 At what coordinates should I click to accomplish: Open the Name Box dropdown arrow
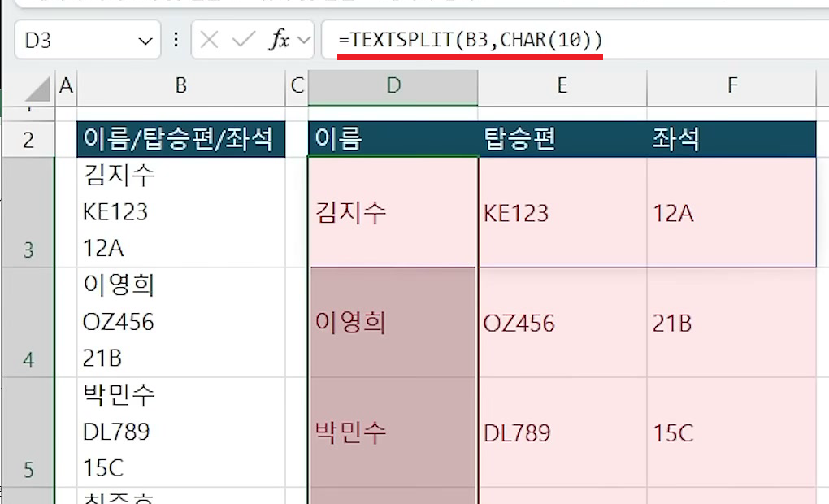tap(145, 41)
